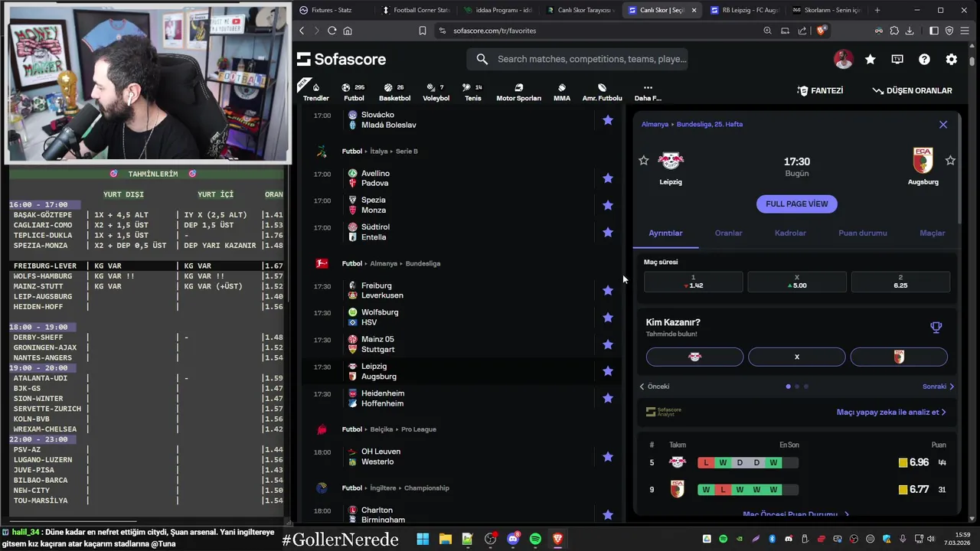
Task: Open favorites star in Sofascore header
Action: click(871, 59)
